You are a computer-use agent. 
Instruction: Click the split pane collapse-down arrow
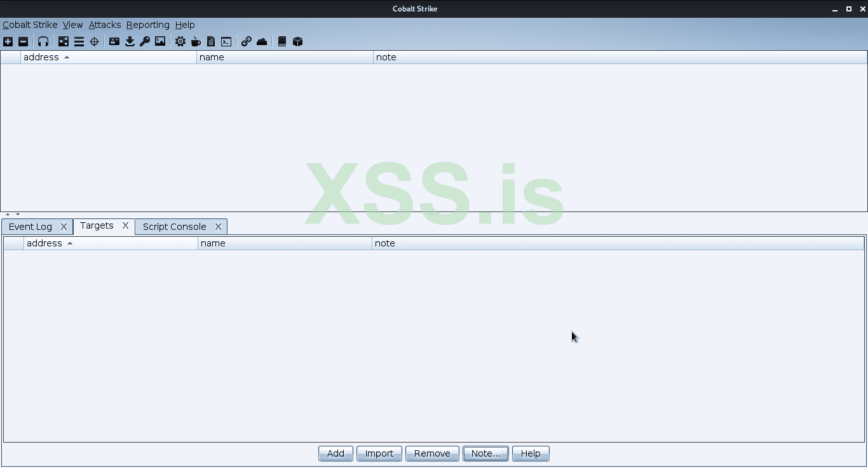tap(18, 215)
